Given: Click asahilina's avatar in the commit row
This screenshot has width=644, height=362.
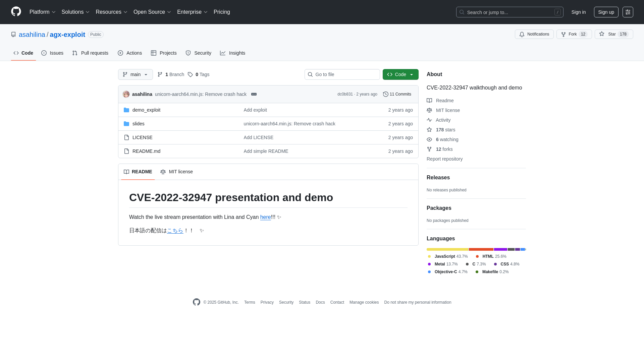Looking at the screenshot, I should (126, 94).
